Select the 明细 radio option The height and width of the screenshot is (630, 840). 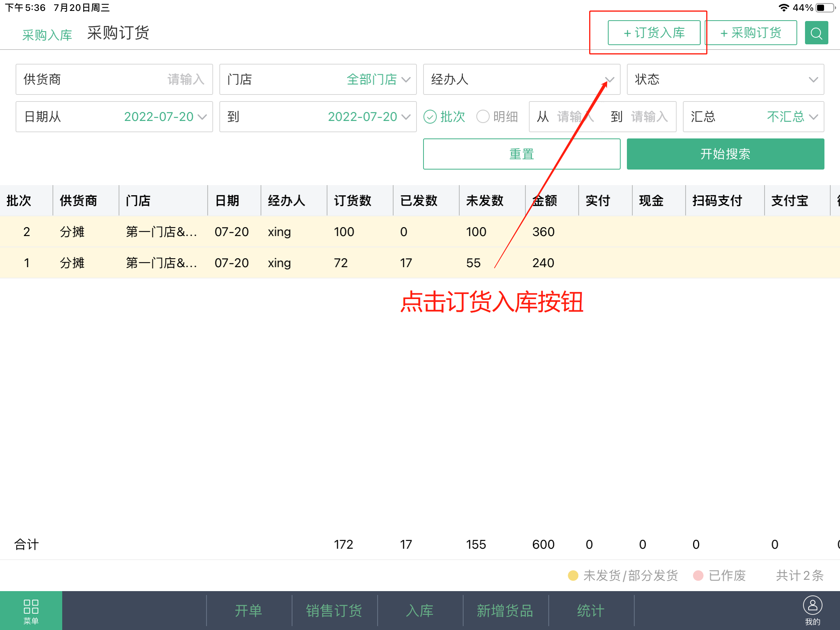pyautogui.click(x=497, y=117)
